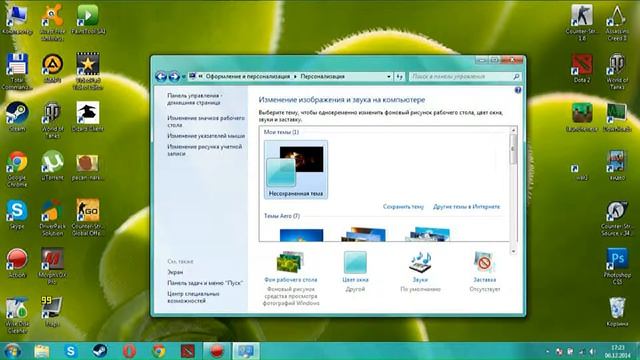Open VideoPad Video Editor desktop shortcut
This screenshot has width=640, height=360.
tap(88, 71)
